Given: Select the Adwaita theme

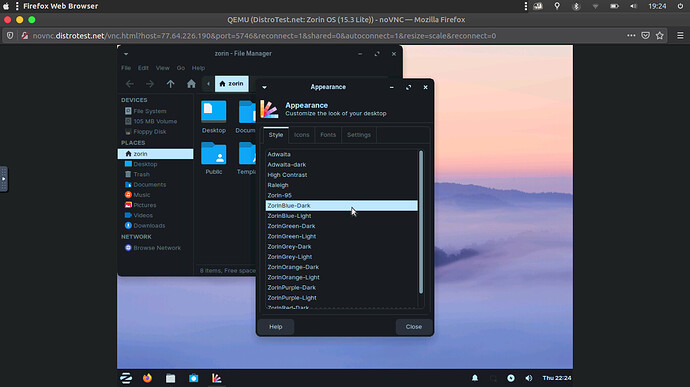Looking at the screenshot, I should (341, 154).
